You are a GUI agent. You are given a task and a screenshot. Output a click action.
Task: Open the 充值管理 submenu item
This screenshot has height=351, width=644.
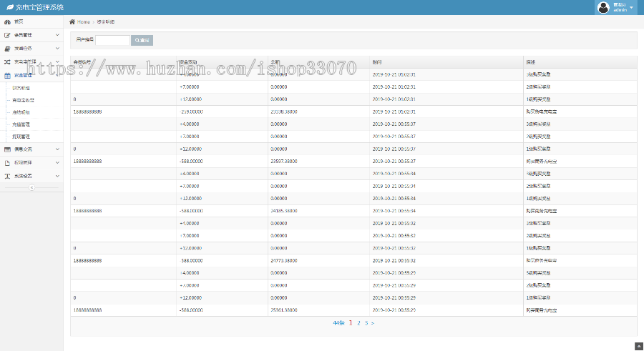(x=21, y=124)
